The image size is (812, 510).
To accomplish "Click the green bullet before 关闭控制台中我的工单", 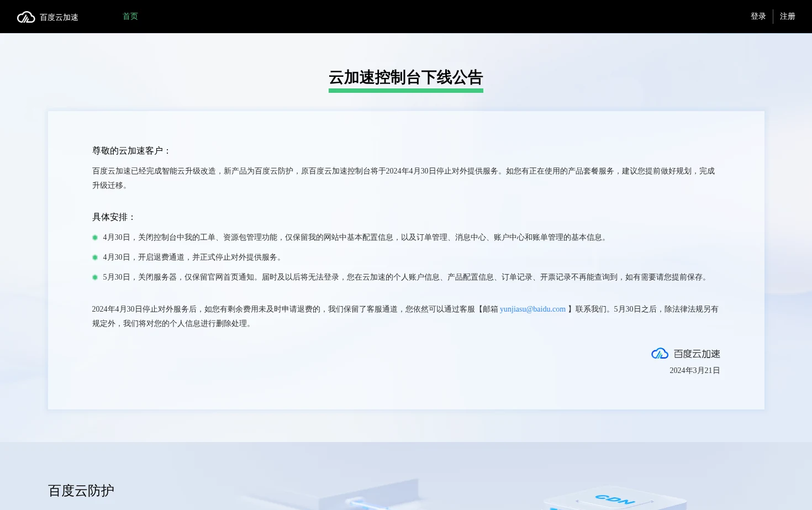I will 95,238.
